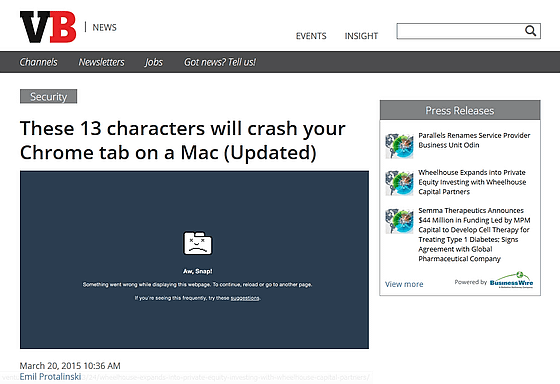Open Parallels Renames Service Provider press release
560x384 pixels.
[x=474, y=140]
